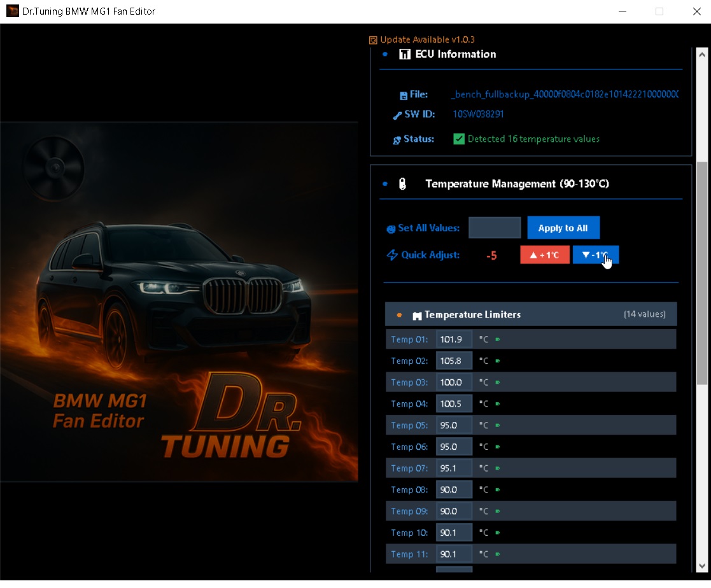
Task: Open the Update Available v1.0.3 link
Action: (x=427, y=39)
